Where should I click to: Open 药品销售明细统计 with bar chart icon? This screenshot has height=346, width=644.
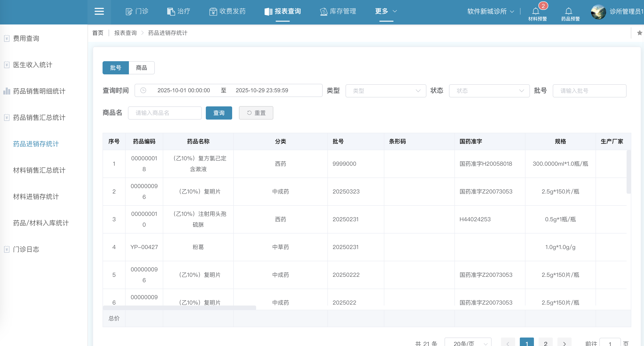click(39, 91)
